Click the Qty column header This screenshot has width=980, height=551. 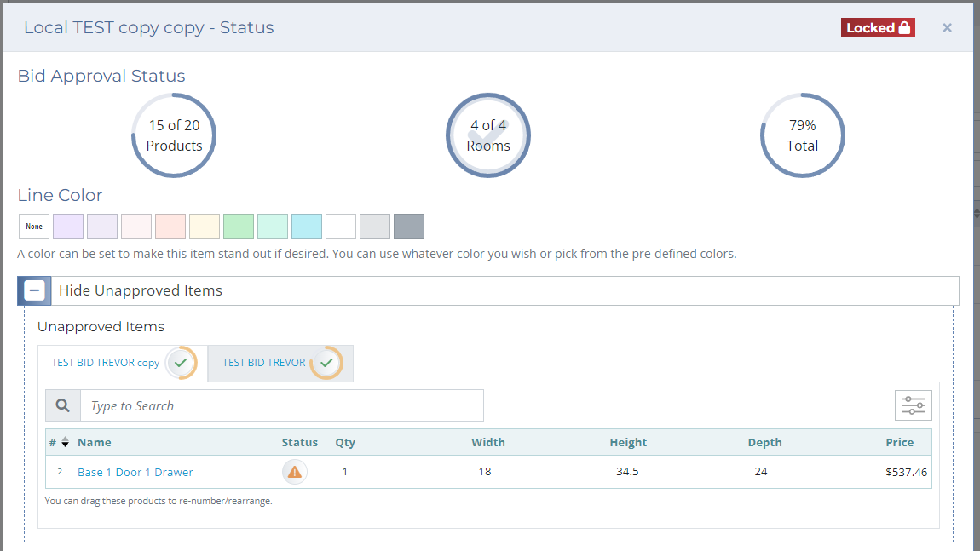click(x=345, y=442)
